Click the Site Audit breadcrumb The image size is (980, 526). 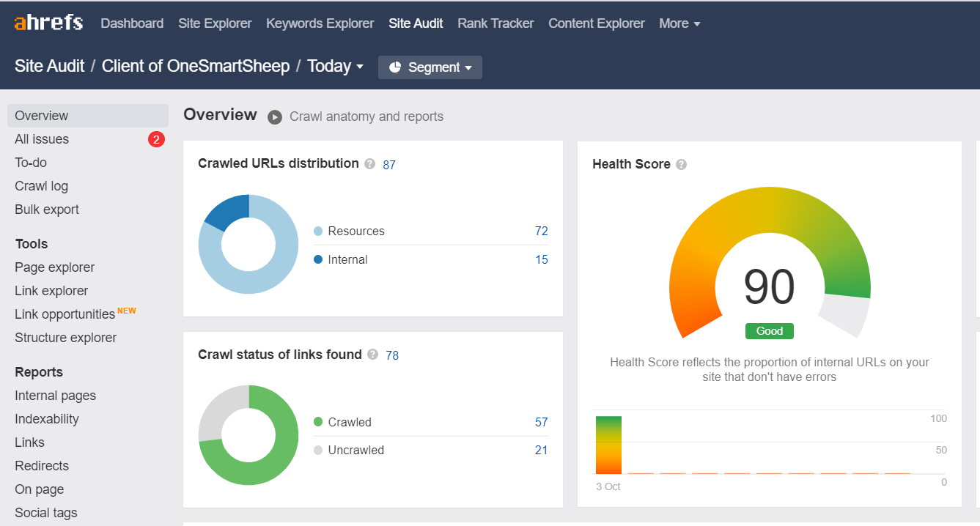point(50,66)
